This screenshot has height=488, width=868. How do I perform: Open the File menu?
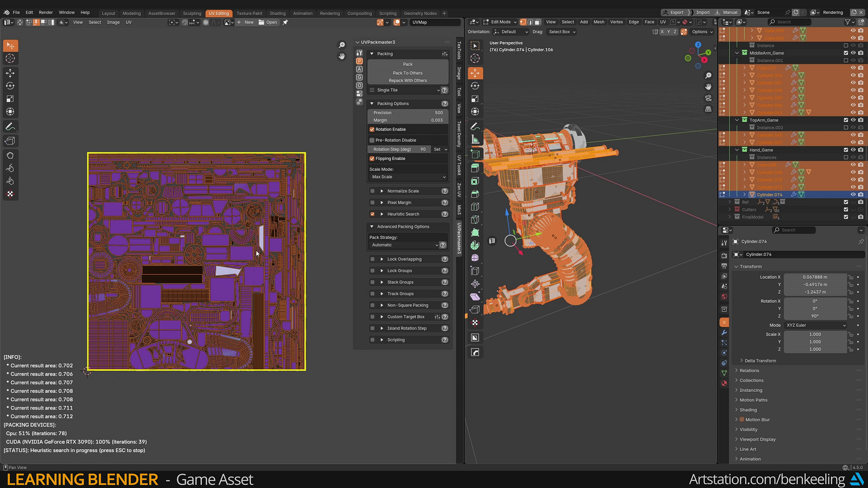(16, 12)
